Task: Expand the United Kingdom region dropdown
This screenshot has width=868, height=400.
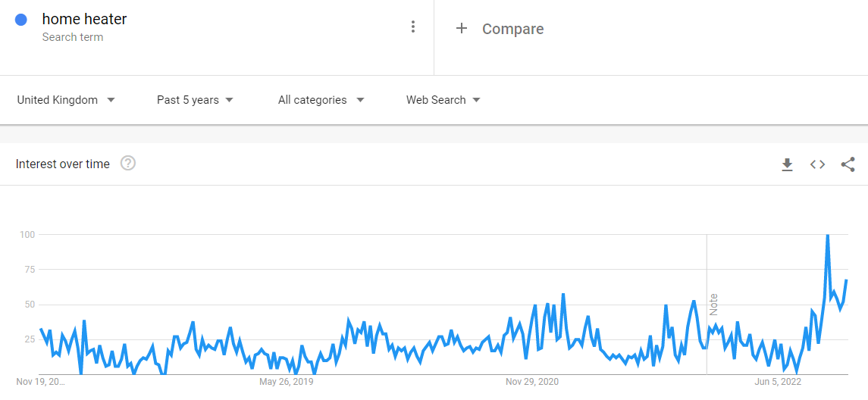Action: (x=66, y=100)
